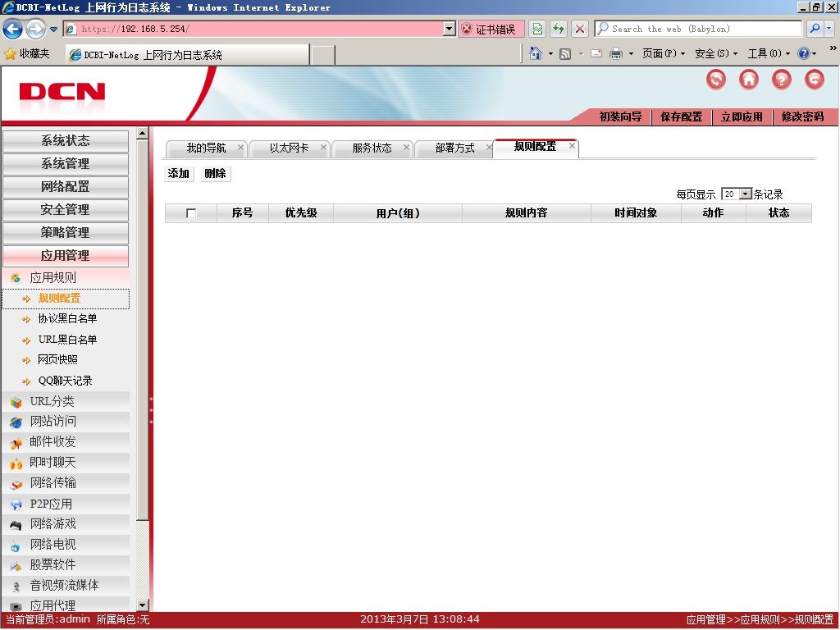Switch to the 我的导航 tab
The height and width of the screenshot is (630, 840).
point(206,148)
